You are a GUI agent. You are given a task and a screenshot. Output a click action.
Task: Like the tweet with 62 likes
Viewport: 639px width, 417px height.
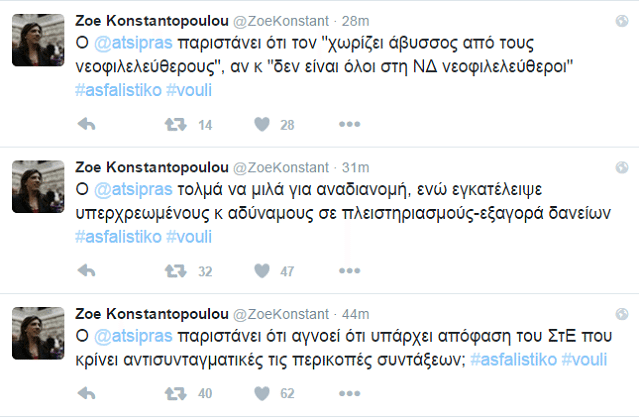[262, 394]
